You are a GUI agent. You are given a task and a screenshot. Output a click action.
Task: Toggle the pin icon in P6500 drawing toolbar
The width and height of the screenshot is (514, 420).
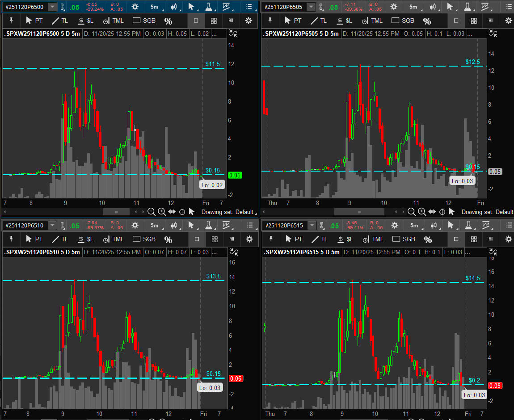12,21
